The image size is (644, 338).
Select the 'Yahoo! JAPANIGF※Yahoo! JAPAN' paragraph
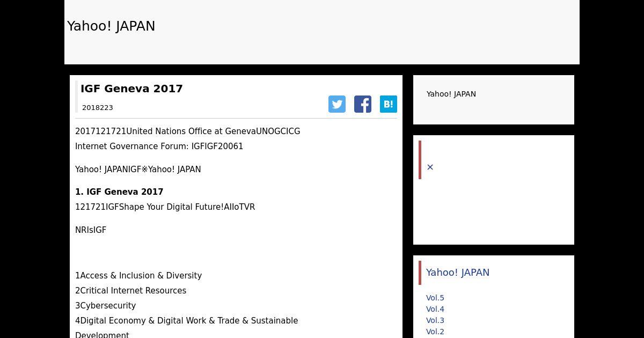[x=138, y=170]
